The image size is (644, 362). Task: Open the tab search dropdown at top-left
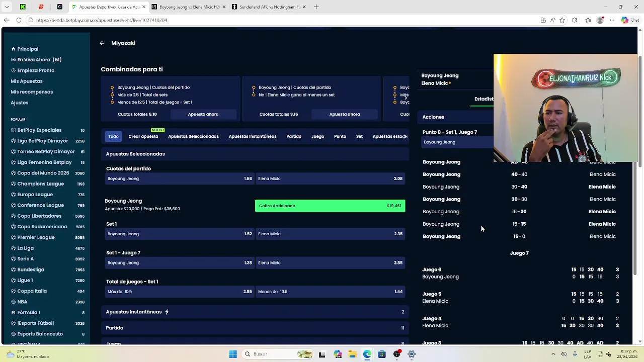click(x=7, y=7)
